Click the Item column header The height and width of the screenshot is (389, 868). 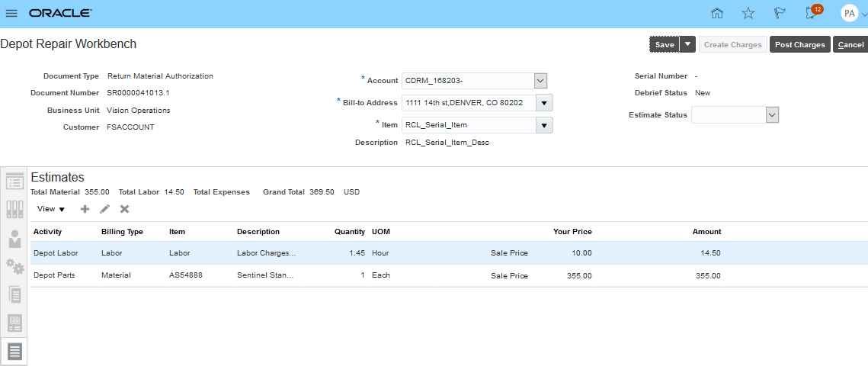coord(177,232)
